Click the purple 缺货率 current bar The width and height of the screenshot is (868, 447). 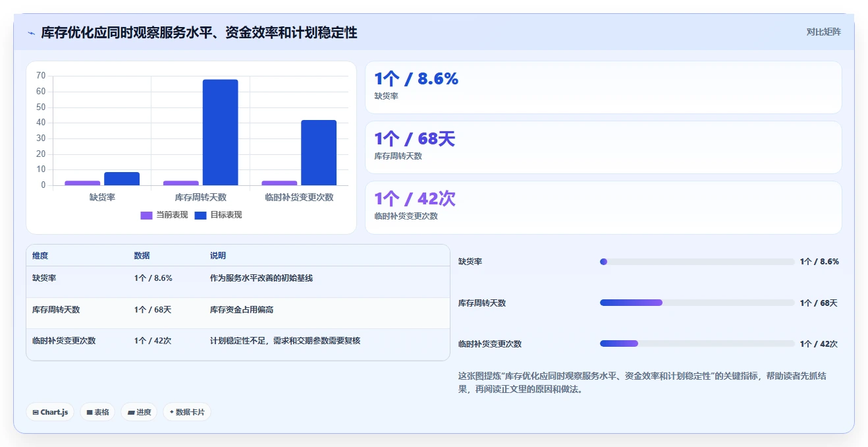[82, 183]
